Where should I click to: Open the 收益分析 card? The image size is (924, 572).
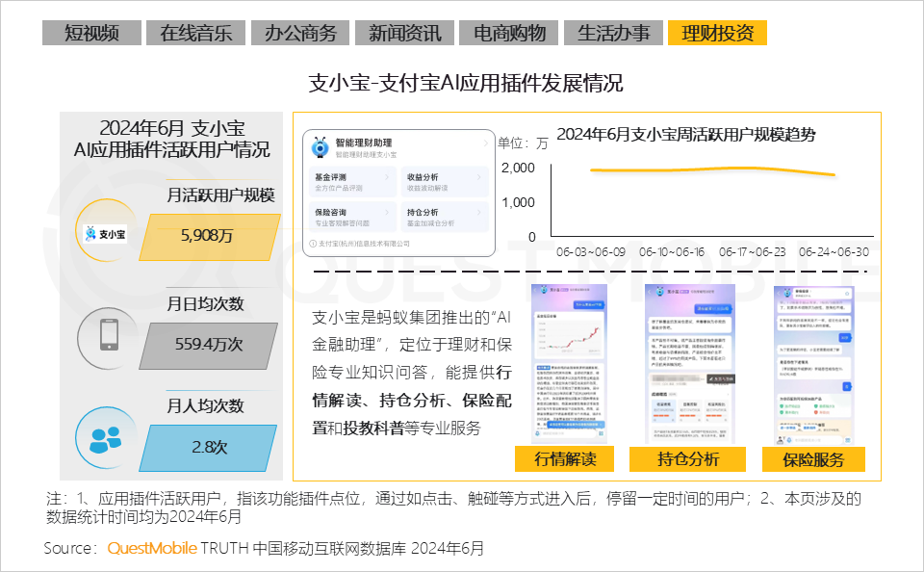tap(445, 182)
